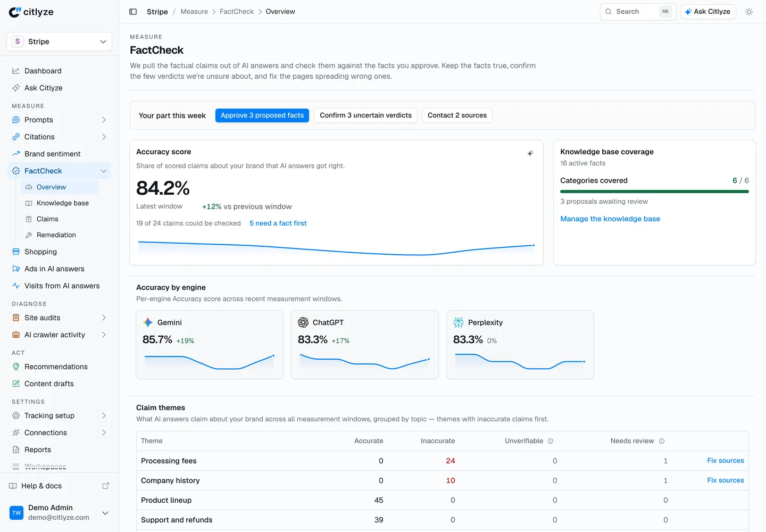
Task: Expand the Site audits submenu
Action: click(x=104, y=318)
